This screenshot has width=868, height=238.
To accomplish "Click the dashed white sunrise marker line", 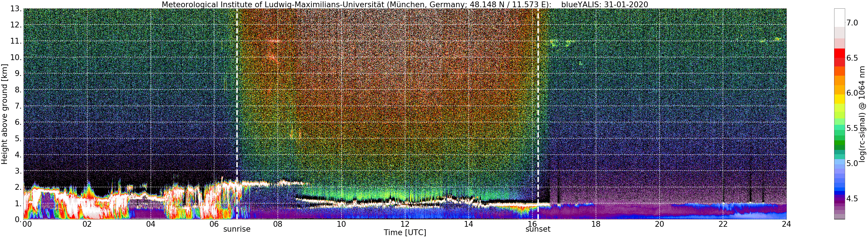I will pyautogui.click(x=237, y=114).
